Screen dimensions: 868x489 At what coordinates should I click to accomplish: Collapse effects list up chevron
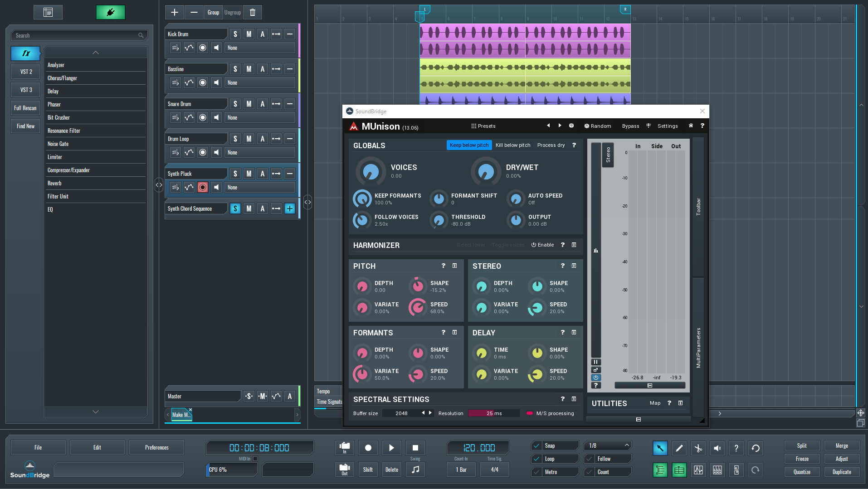click(x=96, y=53)
